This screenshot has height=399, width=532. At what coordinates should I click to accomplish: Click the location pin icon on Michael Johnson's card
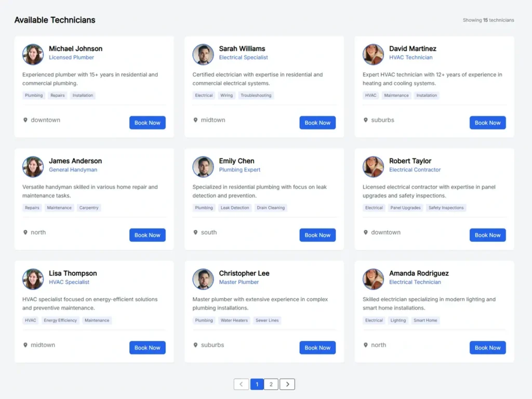click(25, 120)
